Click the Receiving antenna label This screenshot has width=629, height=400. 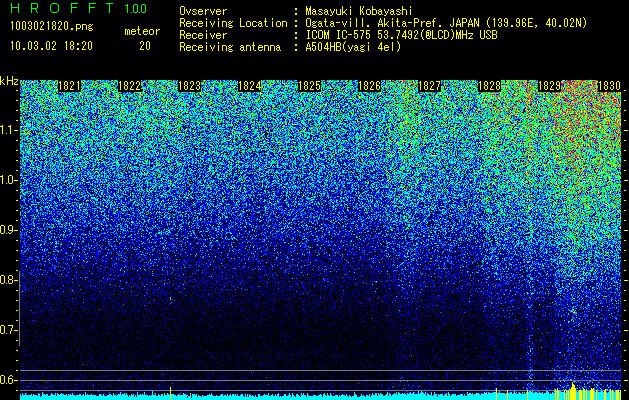(230, 47)
